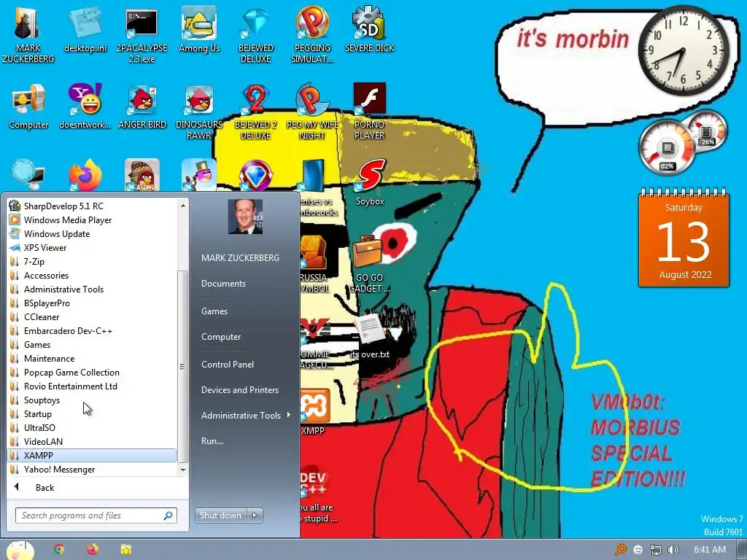Screen dimensions: 747x560
Task: Open the Computer desktop icon
Action: tap(28, 106)
